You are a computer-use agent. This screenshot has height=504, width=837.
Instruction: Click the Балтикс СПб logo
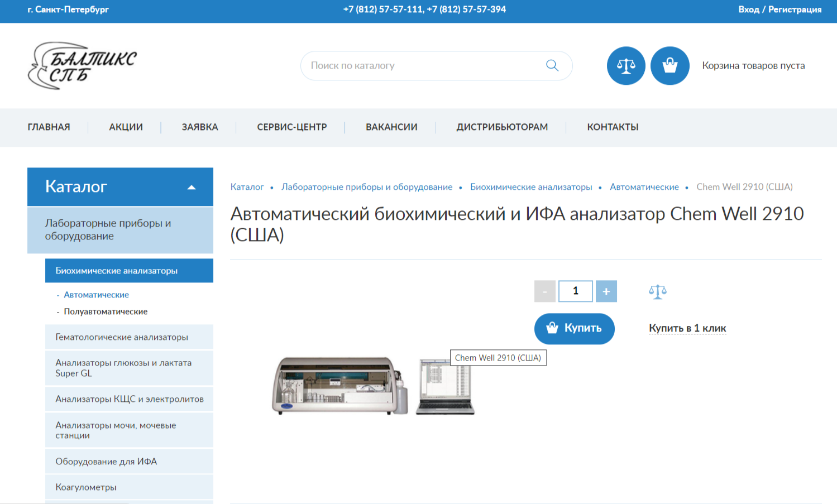pyautogui.click(x=82, y=66)
